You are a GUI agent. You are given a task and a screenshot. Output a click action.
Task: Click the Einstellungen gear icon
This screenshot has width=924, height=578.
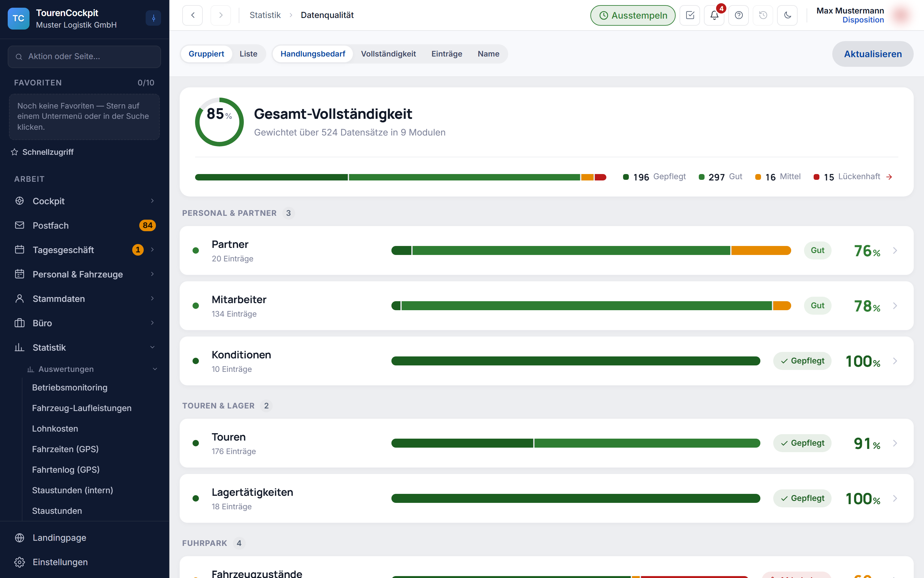pyautogui.click(x=20, y=562)
